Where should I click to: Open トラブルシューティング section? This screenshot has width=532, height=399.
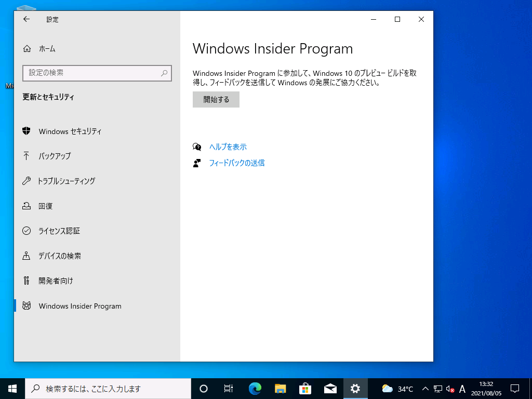click(x=97, y=181)
